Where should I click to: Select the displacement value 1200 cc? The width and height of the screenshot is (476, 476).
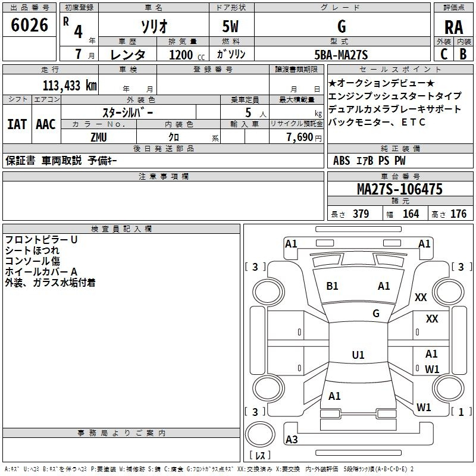(x=187, y=55)
